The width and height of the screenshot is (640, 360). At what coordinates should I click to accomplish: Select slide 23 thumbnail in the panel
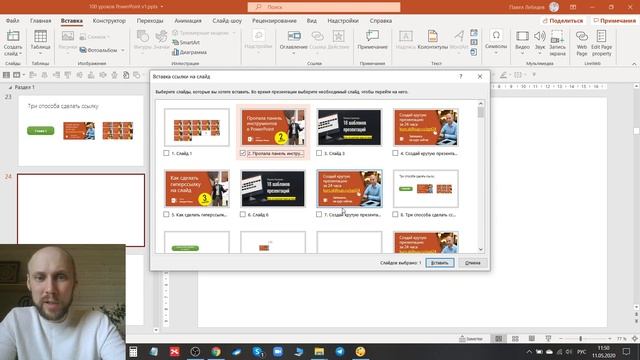coord(81,131)
